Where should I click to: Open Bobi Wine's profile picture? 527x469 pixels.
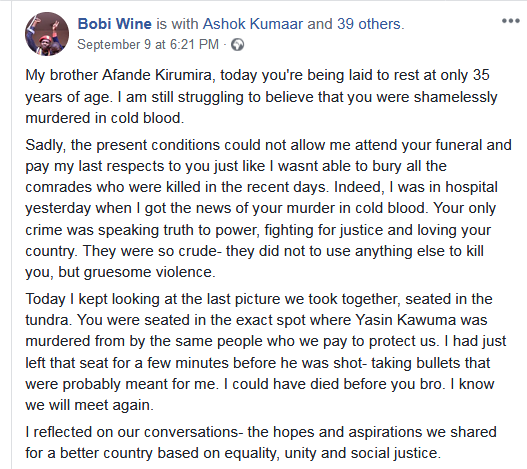point(47,34)
